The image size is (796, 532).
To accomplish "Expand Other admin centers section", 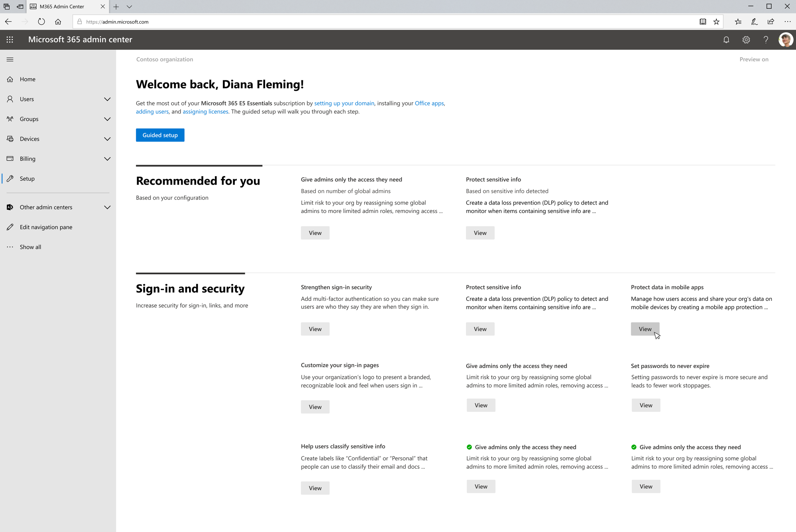I will tap(107, 207).
